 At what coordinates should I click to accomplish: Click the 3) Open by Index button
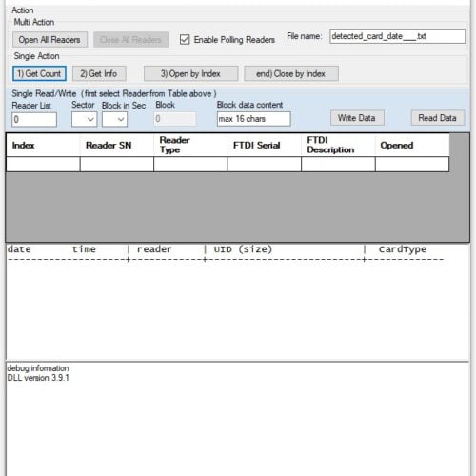coord(190,73)
